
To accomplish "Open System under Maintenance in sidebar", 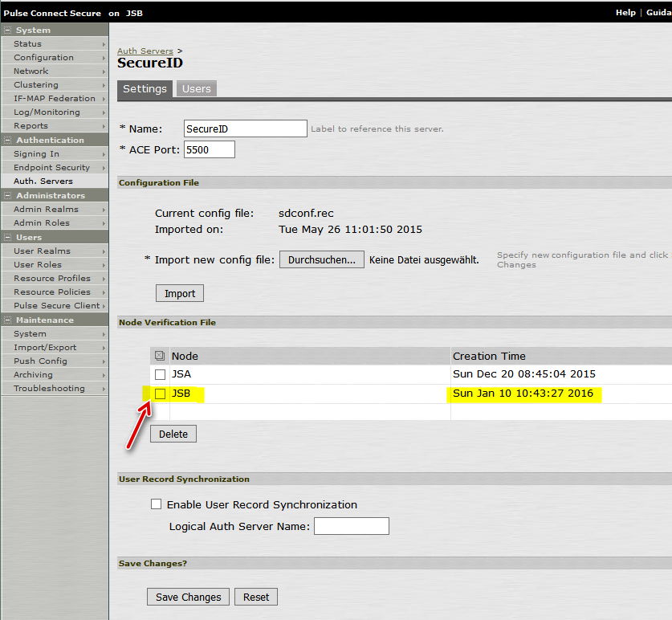I will click(55, 334).
